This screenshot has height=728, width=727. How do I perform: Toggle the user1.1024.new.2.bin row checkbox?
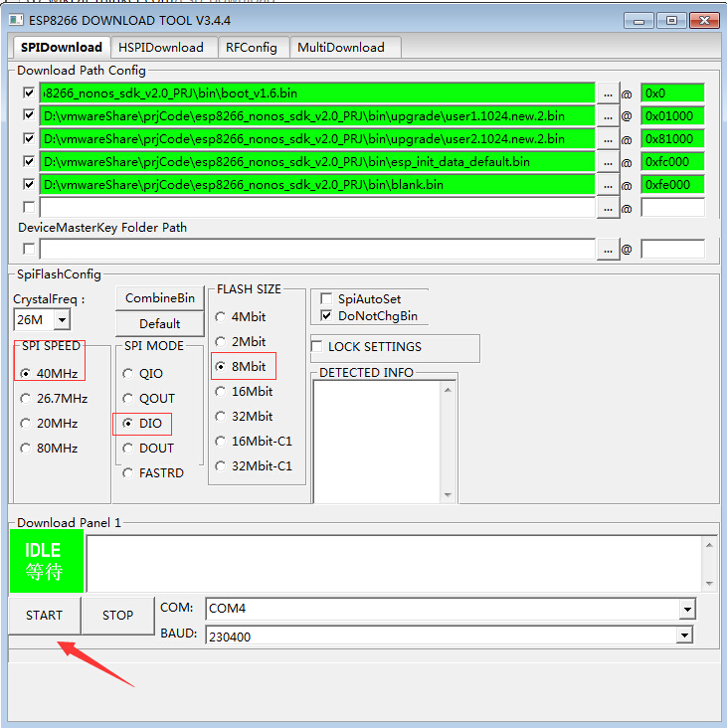pyautogui.click(x=29, y=115)
